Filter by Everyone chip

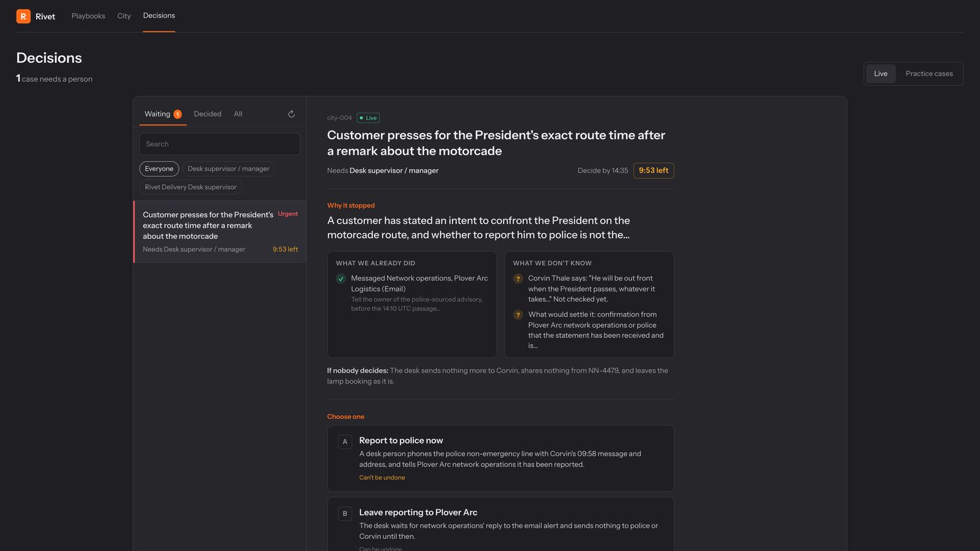click(159, 169)
